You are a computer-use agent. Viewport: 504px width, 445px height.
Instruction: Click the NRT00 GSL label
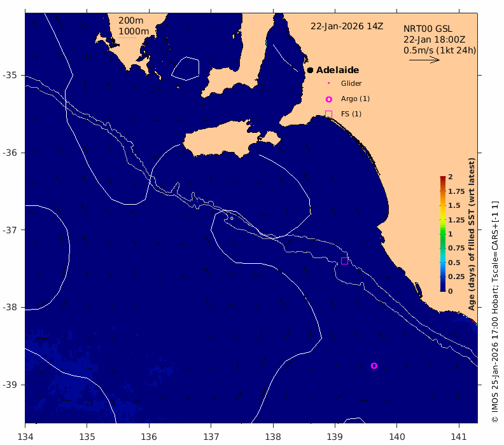(428, 29)
